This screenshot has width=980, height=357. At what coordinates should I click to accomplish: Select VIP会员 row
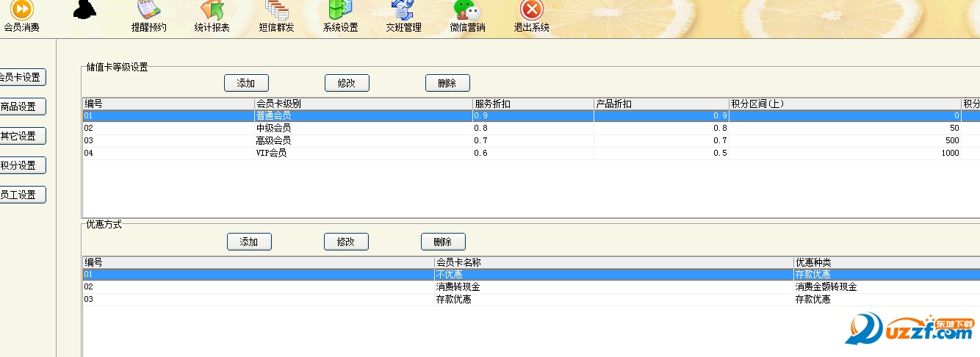(531, 154)
